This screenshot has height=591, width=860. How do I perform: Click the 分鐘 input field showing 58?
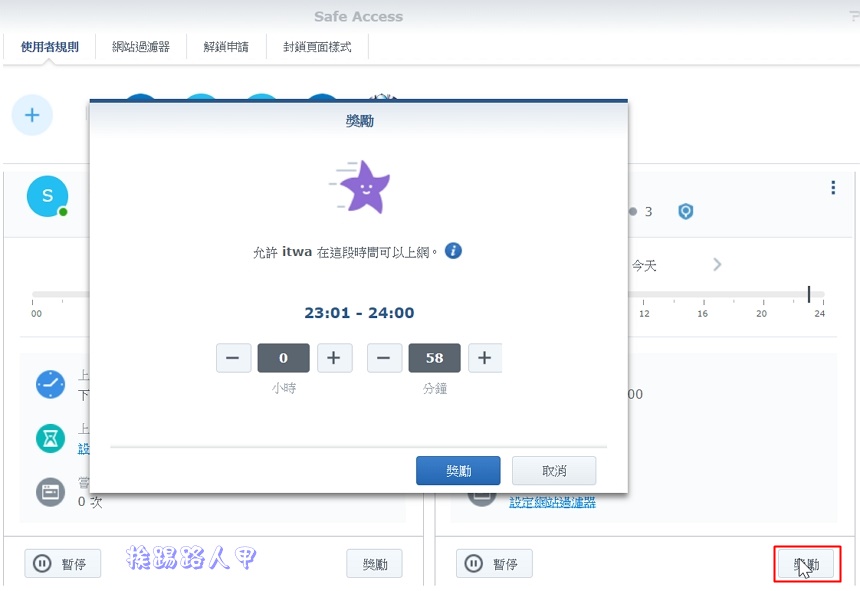(434, 358)
